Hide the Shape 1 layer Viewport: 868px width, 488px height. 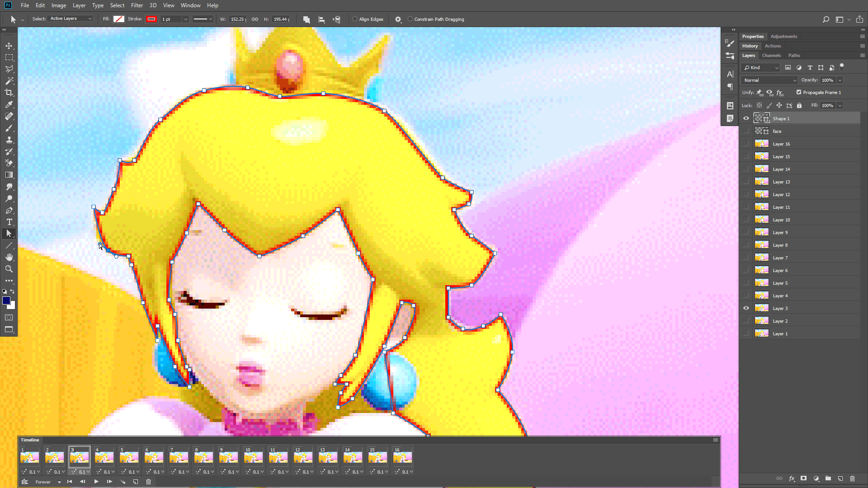tap(746, 118)
